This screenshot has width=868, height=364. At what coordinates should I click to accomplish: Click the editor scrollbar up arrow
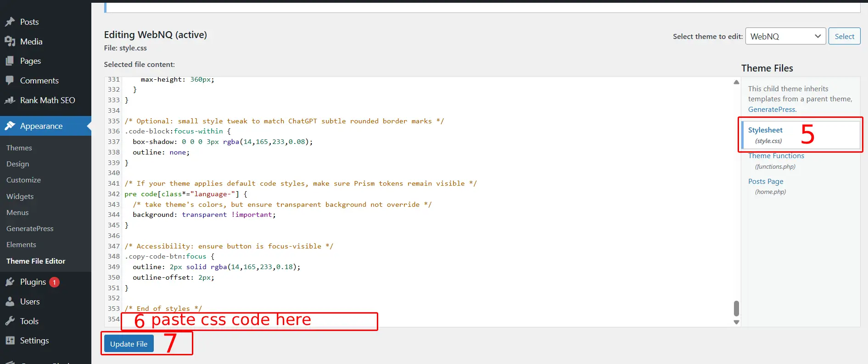pos(736,83)
